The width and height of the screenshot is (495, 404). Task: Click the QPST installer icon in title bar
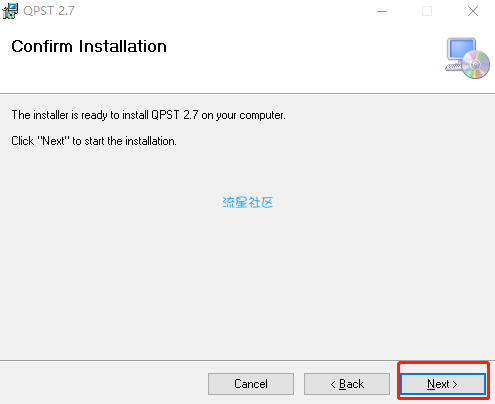(x=10, y=11)
